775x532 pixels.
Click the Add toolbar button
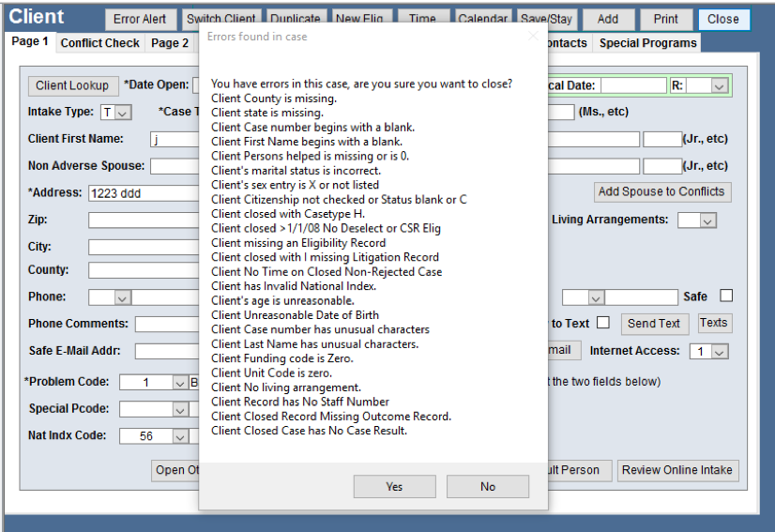click(608, 19)
